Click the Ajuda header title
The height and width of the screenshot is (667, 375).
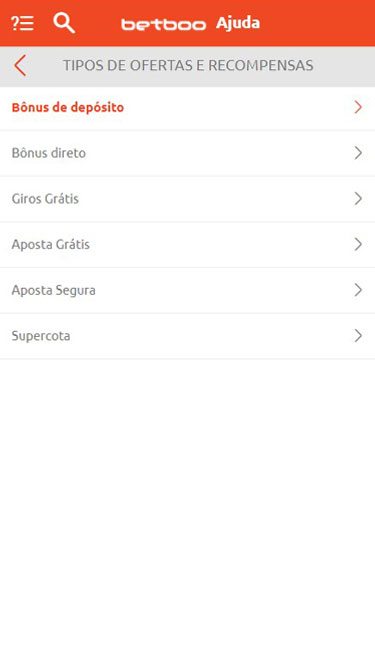(x=238, y=23)
